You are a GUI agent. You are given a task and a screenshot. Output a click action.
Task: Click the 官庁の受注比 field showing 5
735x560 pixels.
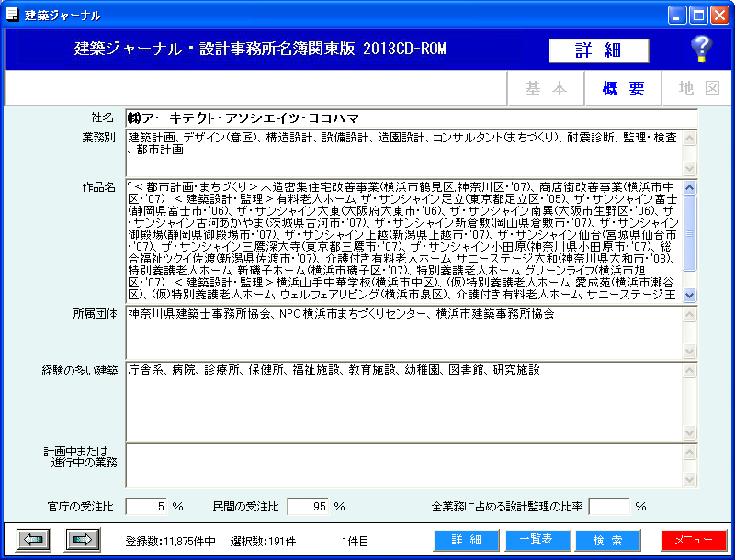click(146, 506)
